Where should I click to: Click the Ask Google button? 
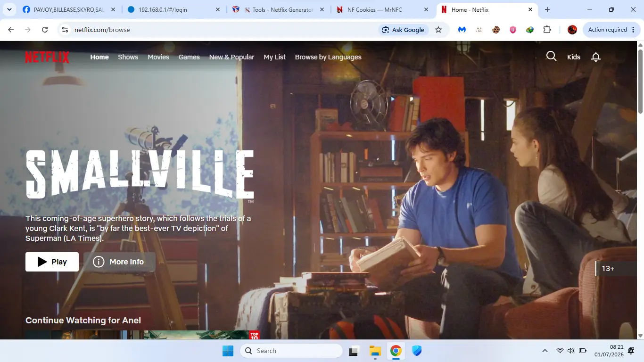pos(403,30)
